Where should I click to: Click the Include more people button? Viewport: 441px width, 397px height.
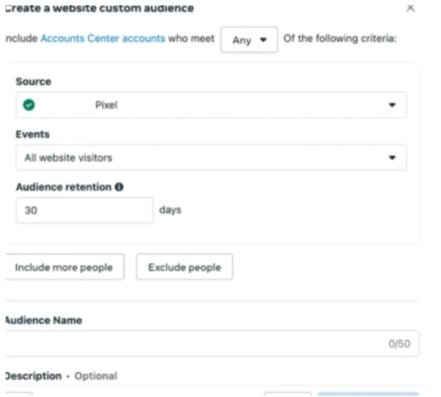pos(64,267)
